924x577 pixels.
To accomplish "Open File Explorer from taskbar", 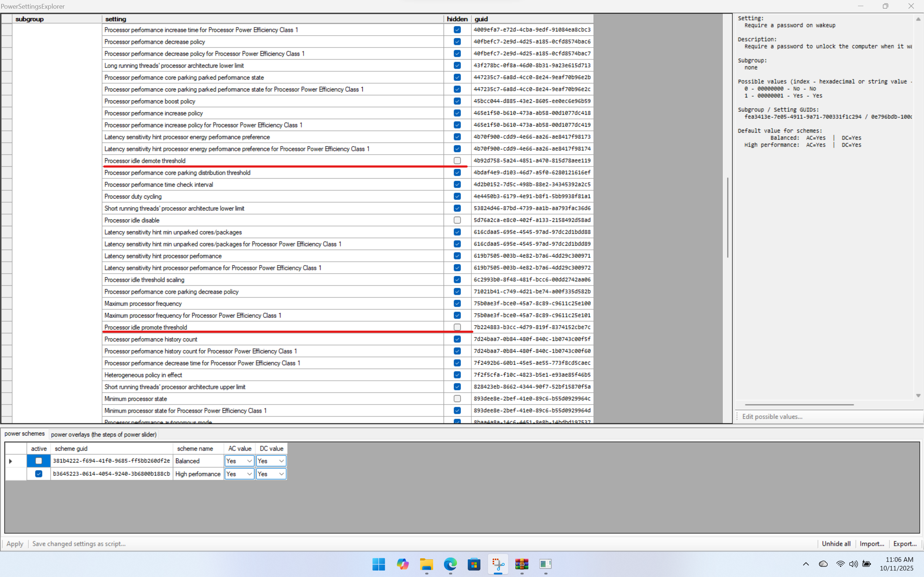I will pyautogui.click(x=426, y=564).
